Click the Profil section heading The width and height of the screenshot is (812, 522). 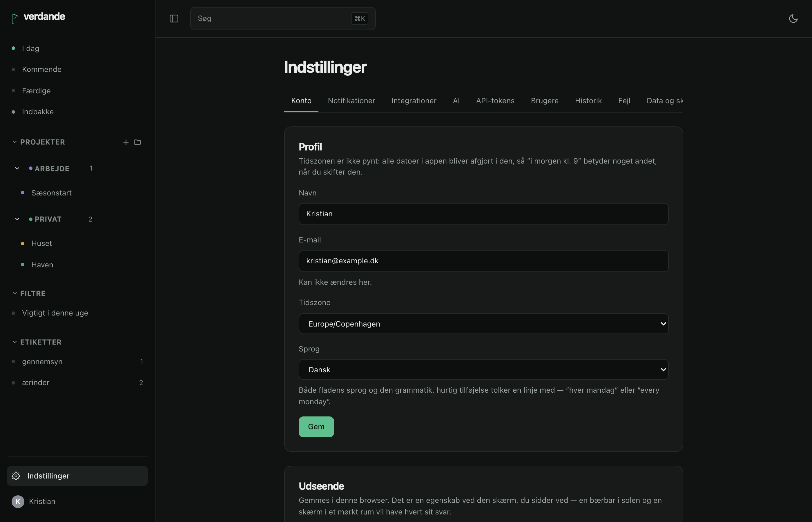click(x=310, y=147)
